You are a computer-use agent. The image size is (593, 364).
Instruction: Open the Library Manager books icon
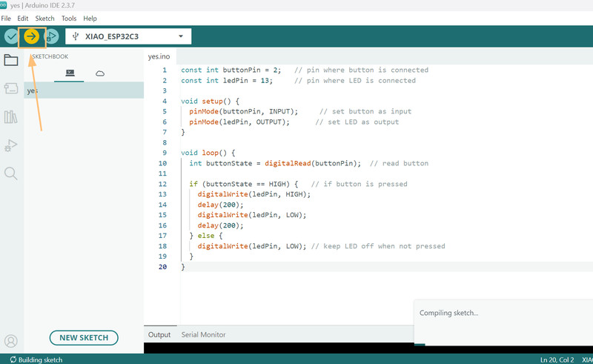11,117
